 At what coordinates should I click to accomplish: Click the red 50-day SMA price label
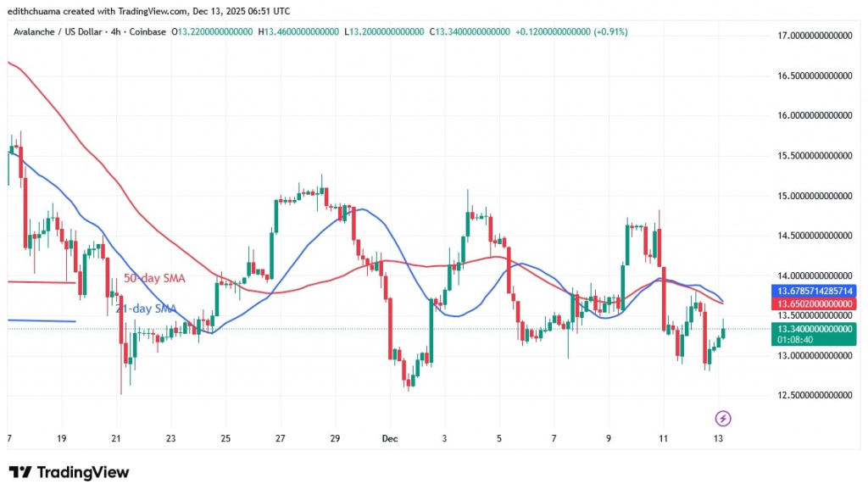pyautogui.click(x=813, y=303)
